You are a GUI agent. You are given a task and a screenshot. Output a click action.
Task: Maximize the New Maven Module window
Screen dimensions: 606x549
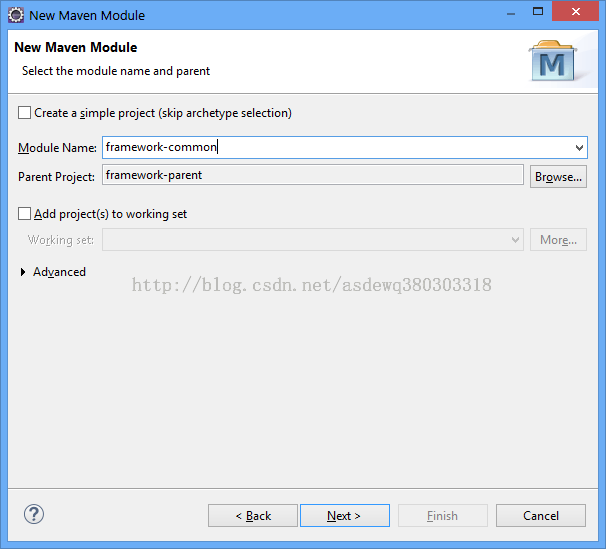tap(538, 12)
